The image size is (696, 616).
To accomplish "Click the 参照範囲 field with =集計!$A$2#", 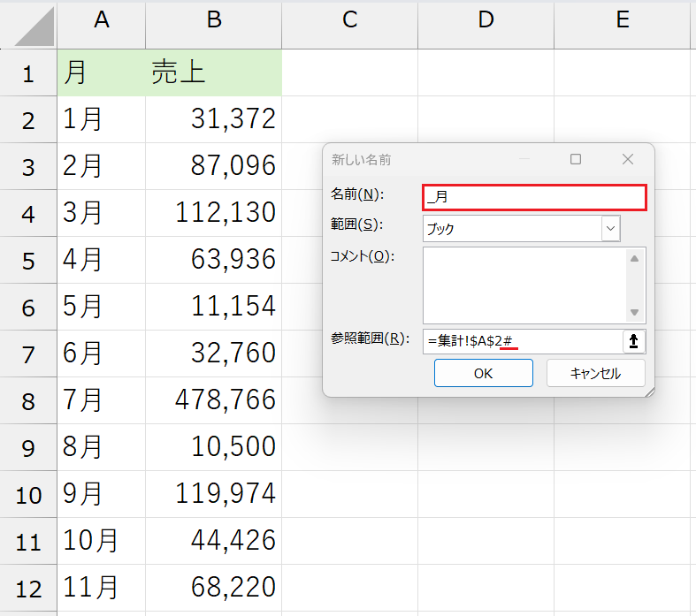I will [x=523, y=341].
